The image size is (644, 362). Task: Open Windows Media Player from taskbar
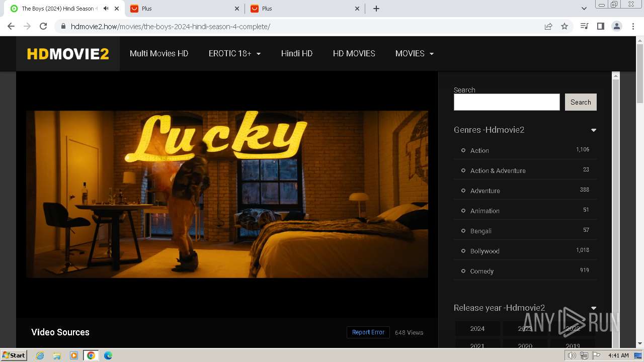click(74, 355)
